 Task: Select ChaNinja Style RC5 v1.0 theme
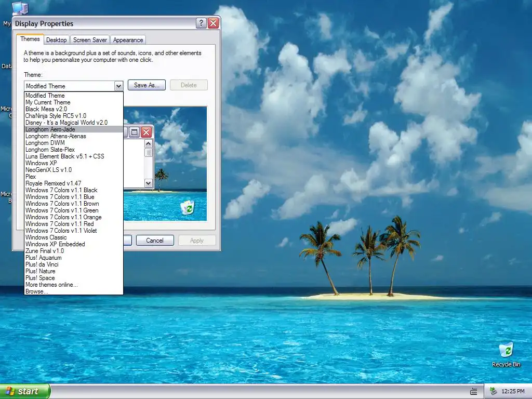point(74,116)
